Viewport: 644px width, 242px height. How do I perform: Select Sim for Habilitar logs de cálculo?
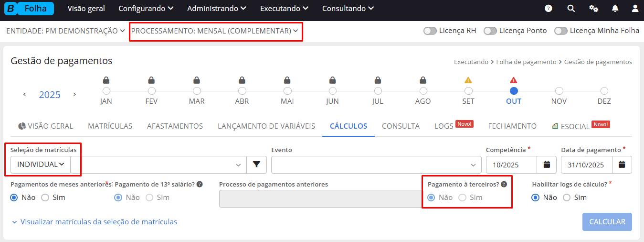pyautogui.click(x=567, y=198)
